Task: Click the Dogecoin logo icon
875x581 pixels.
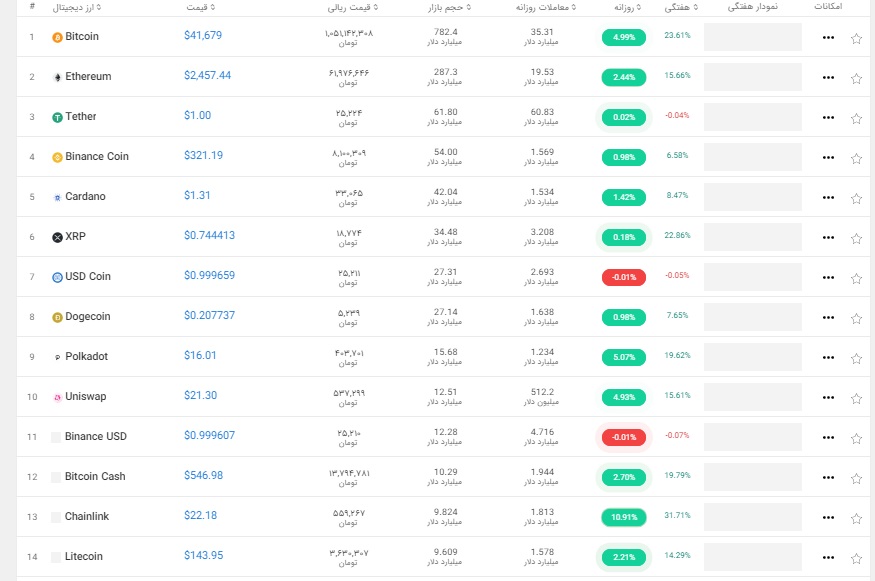Action: click(57, 318)
